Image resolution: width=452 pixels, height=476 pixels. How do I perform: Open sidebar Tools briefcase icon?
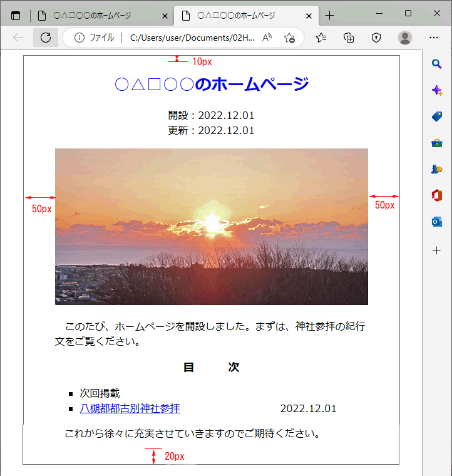click(x=437, y=143)
